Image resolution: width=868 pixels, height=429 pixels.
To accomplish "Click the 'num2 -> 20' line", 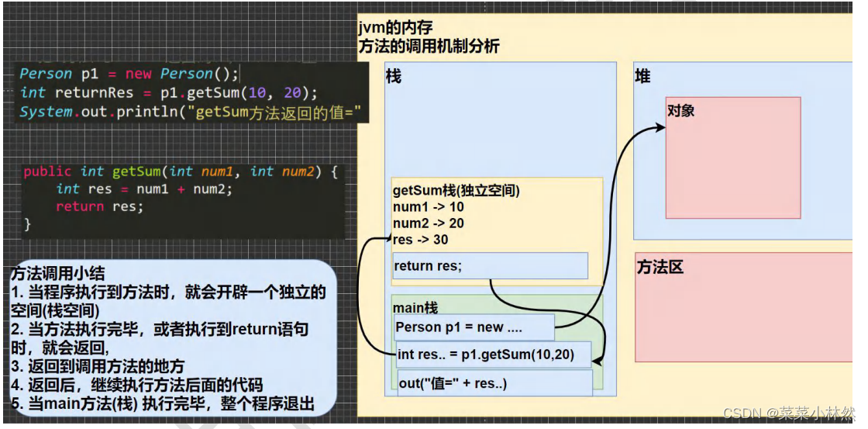I will coord(429,223).
